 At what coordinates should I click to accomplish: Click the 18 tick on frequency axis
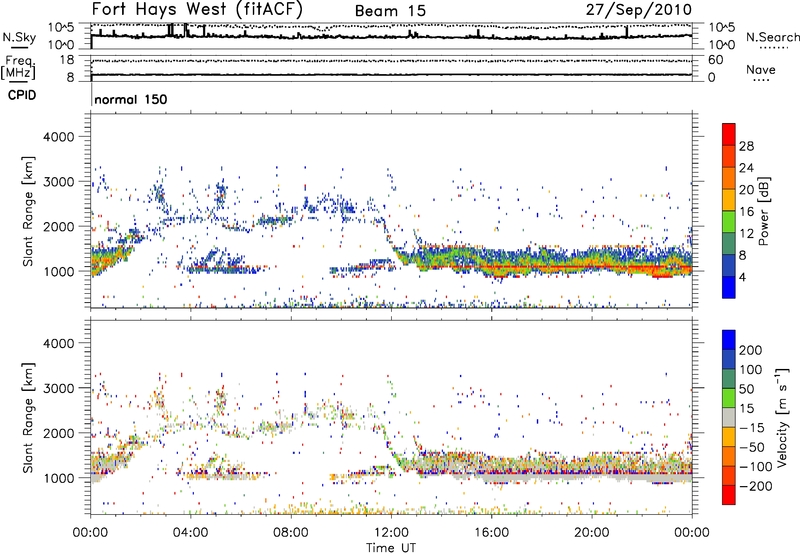click(67, 60)
